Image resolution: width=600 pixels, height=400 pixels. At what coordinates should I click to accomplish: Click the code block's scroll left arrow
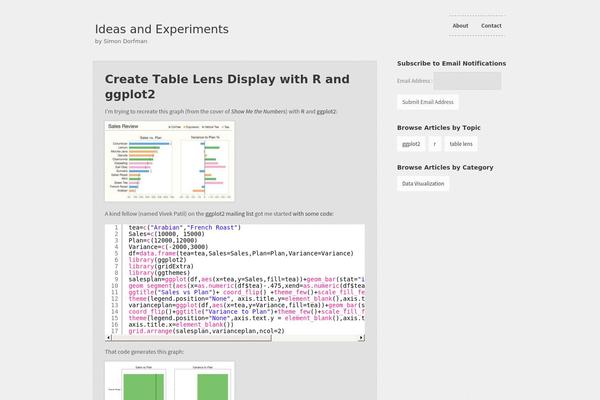pyautogui.click(x=108, y=338)
